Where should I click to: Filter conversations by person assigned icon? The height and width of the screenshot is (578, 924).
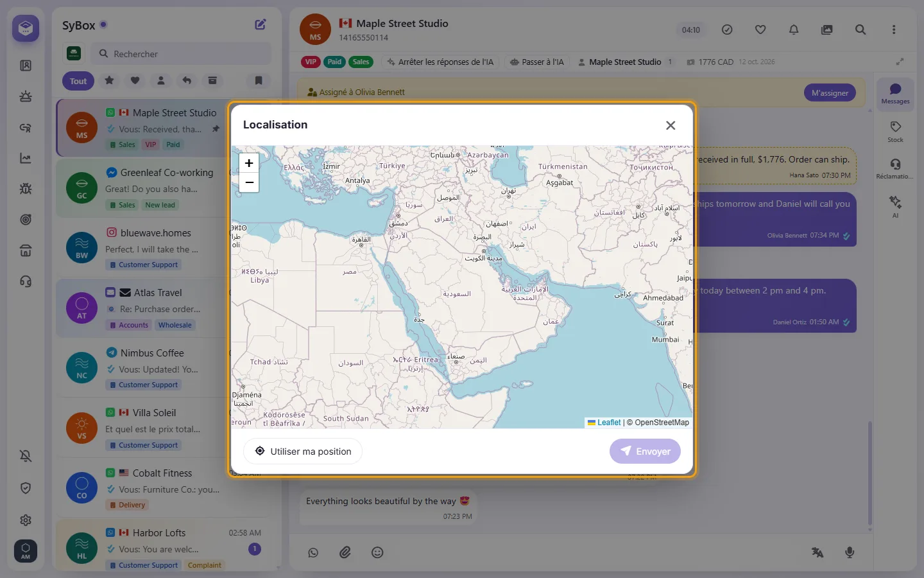click(x=161, y=80)
